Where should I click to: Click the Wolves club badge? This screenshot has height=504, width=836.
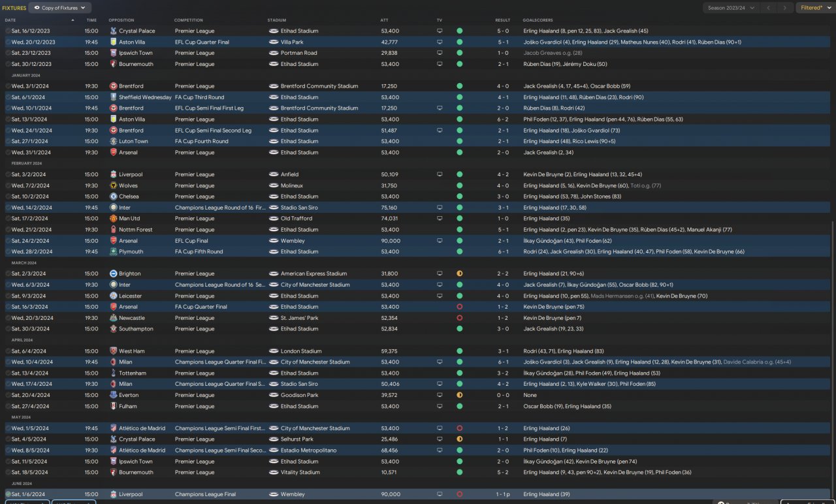point(113,185)
